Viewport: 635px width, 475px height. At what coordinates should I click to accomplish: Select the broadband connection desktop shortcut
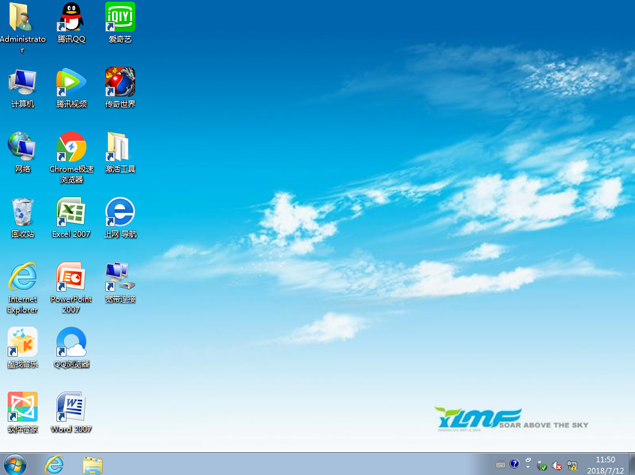pyautogui.click(x=120, y=278)
